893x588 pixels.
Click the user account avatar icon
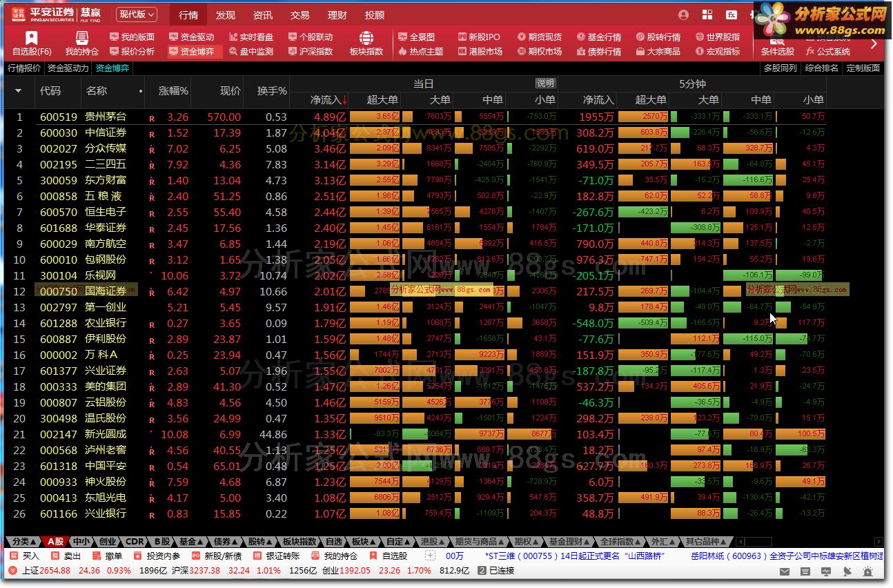683,14
